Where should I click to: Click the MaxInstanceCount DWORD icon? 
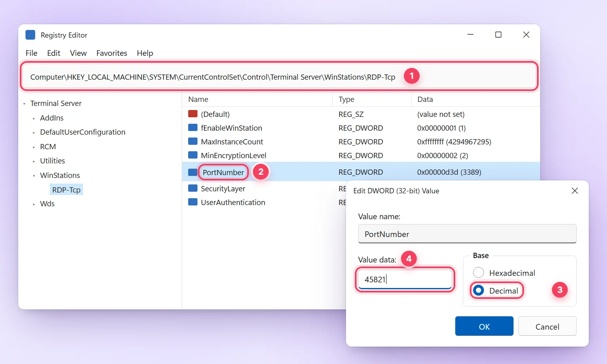pyautogui.click(x=193, y=142)
